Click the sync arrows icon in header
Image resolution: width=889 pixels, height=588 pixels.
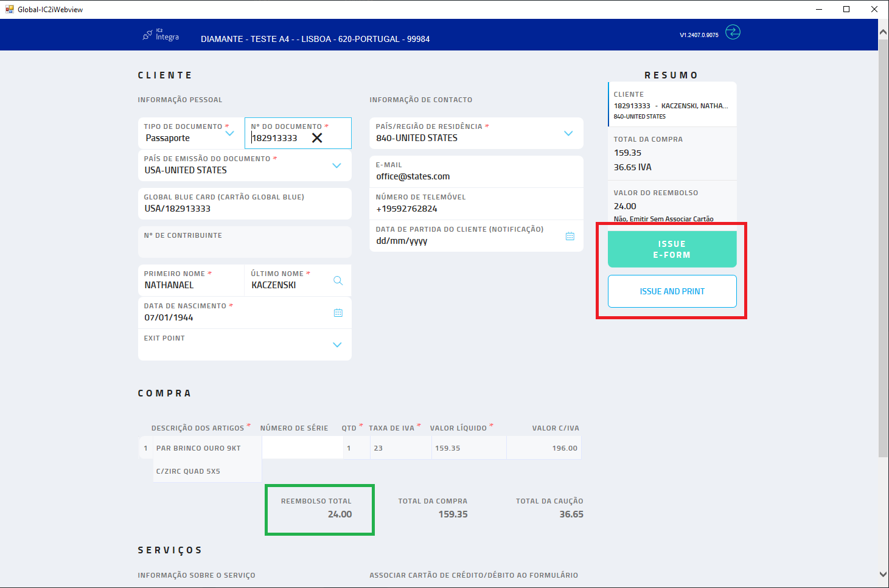click(733, 33)
